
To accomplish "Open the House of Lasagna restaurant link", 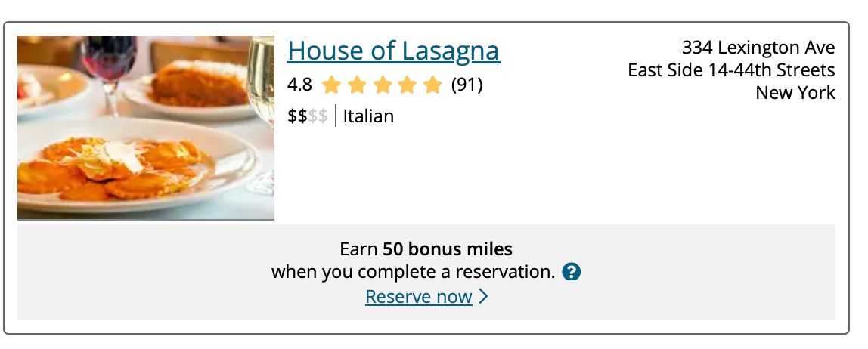I will [393, 51].
